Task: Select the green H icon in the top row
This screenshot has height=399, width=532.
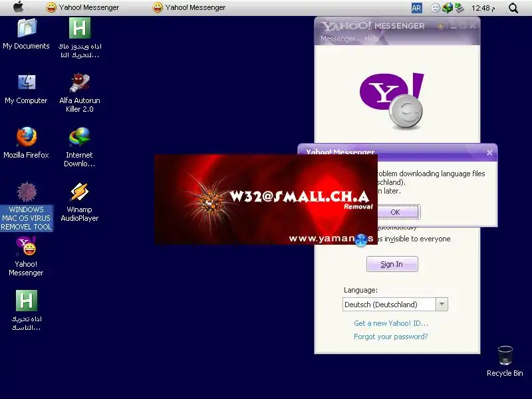Action: point(80,28)
